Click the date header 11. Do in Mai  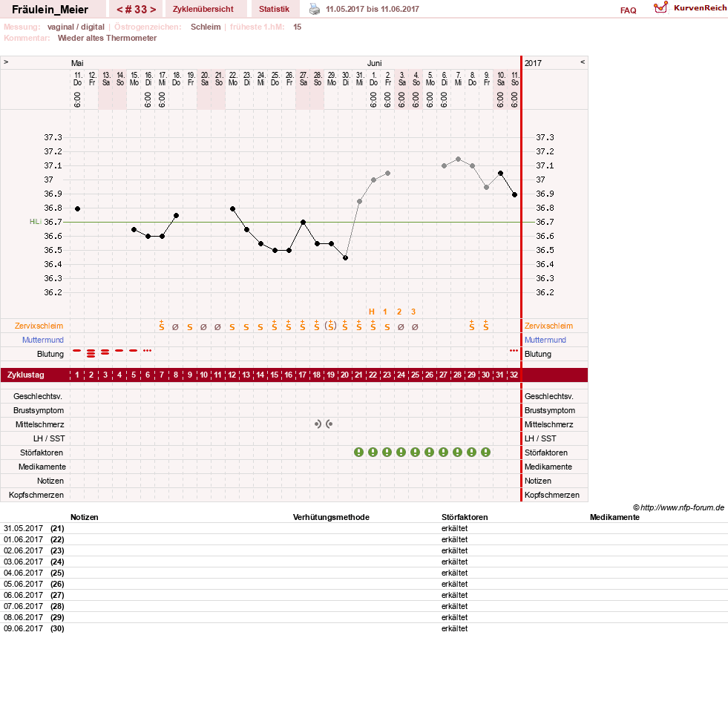coord(77,79)
